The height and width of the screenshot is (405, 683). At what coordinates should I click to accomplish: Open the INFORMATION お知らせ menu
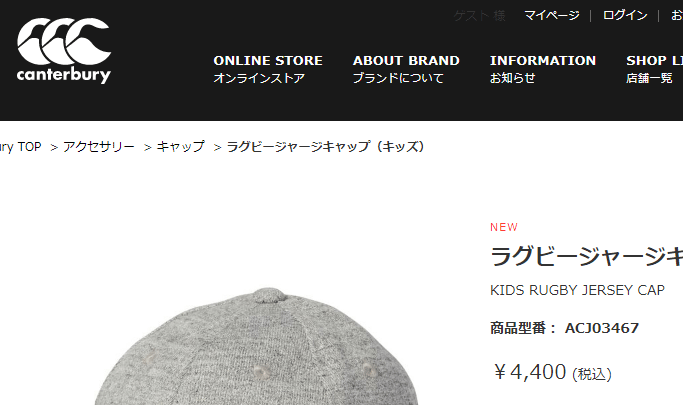click(543, 69)
